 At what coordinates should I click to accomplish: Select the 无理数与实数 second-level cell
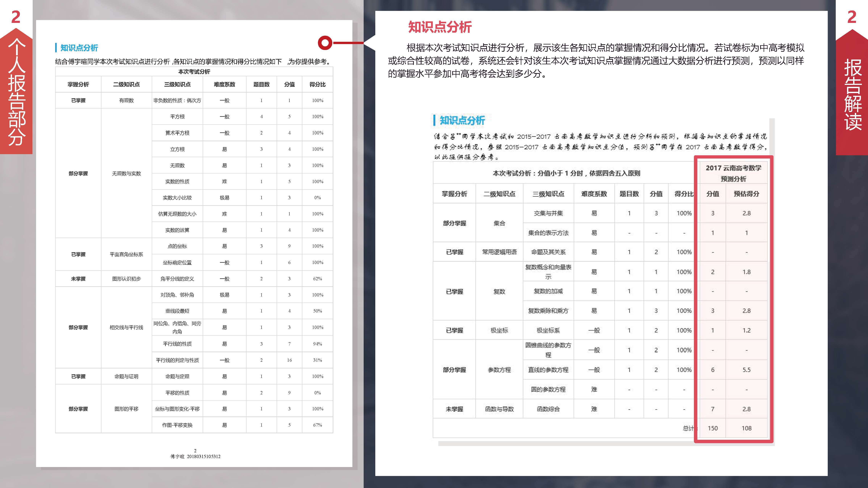(x=126, y=173)
